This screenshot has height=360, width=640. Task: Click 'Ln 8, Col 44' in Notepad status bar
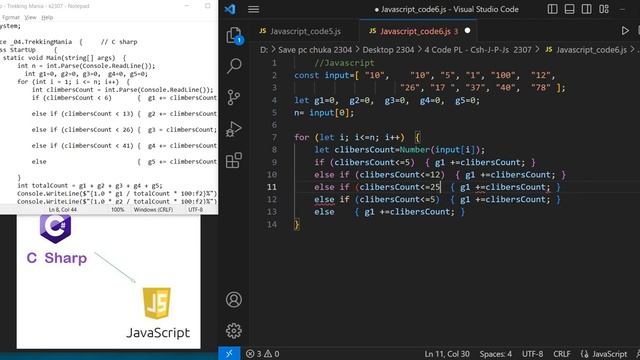[x=62, y=209]
